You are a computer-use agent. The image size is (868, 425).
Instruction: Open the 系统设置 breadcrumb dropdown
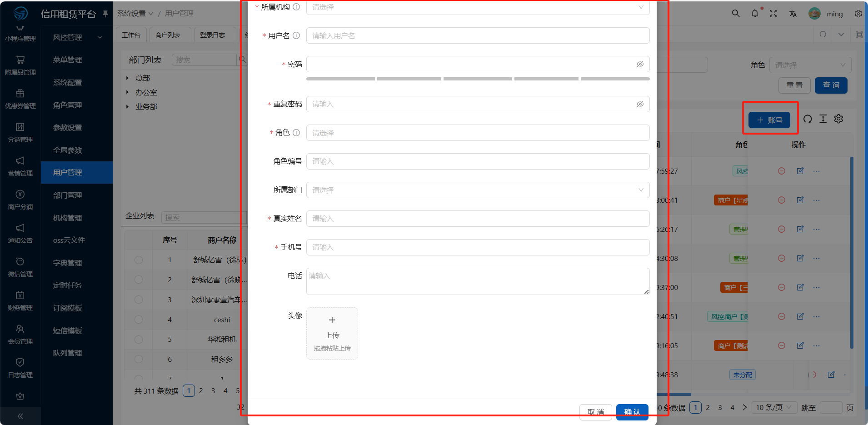pyautogui.click(x=135, y=14)
